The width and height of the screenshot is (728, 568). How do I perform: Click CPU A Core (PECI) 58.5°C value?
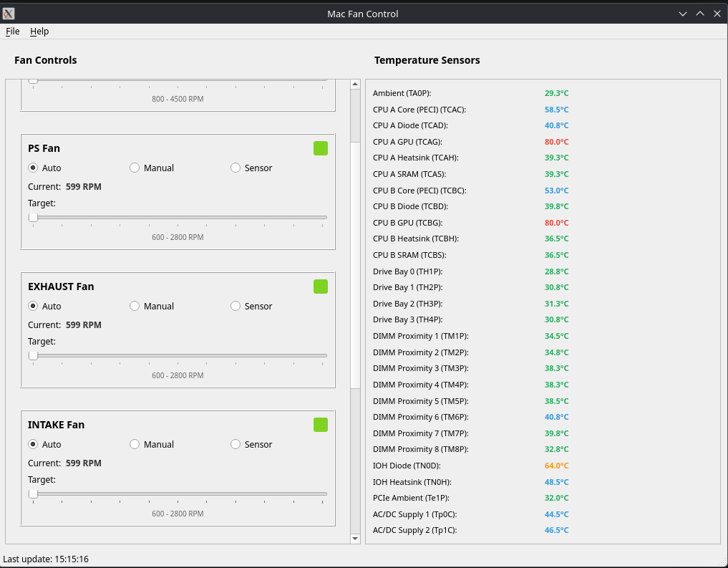[557, 110]
